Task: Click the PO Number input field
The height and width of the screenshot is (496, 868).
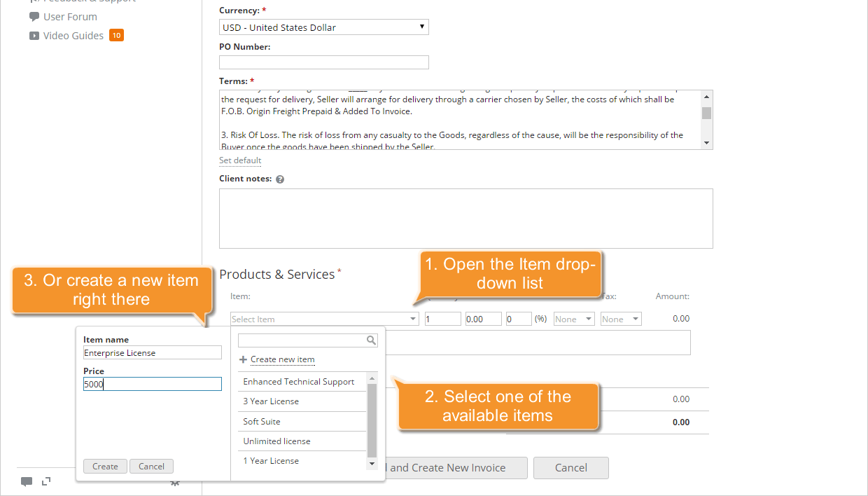Action: (323, 62)
